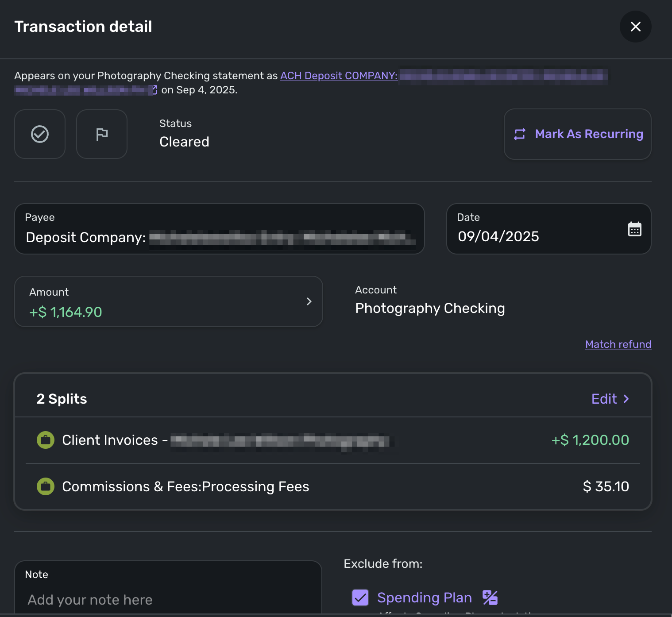Click the cleared checkmark status icon
Viewport: 672px width, 617px height.
[x=40, y=134]
